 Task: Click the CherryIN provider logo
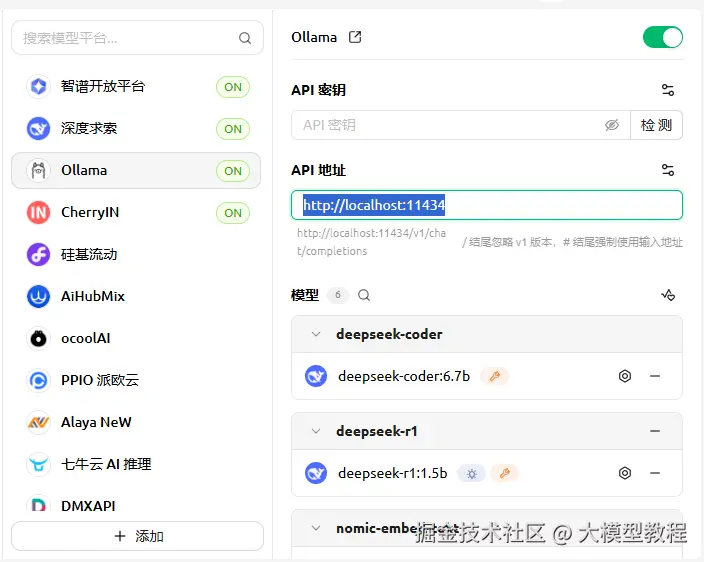(x=39, y=212)
